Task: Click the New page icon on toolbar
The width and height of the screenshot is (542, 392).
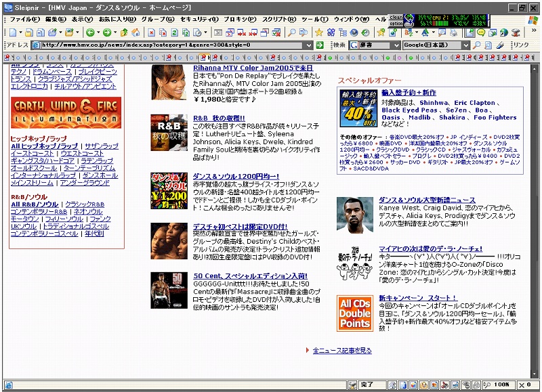Action: pos(13,32)
